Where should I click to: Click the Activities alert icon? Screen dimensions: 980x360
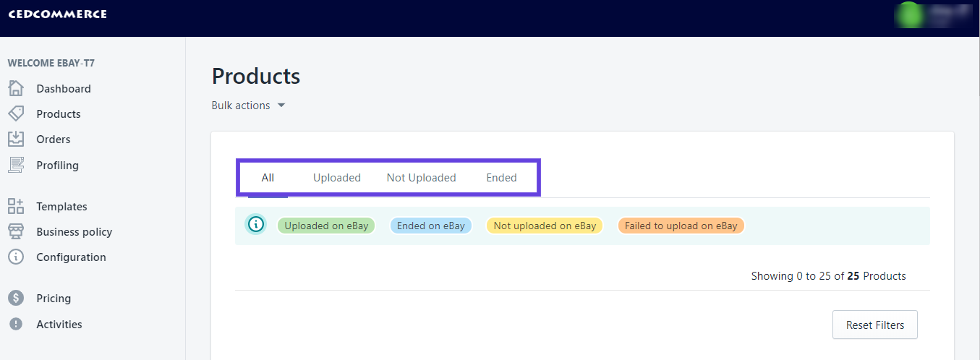tap(16, 325)
